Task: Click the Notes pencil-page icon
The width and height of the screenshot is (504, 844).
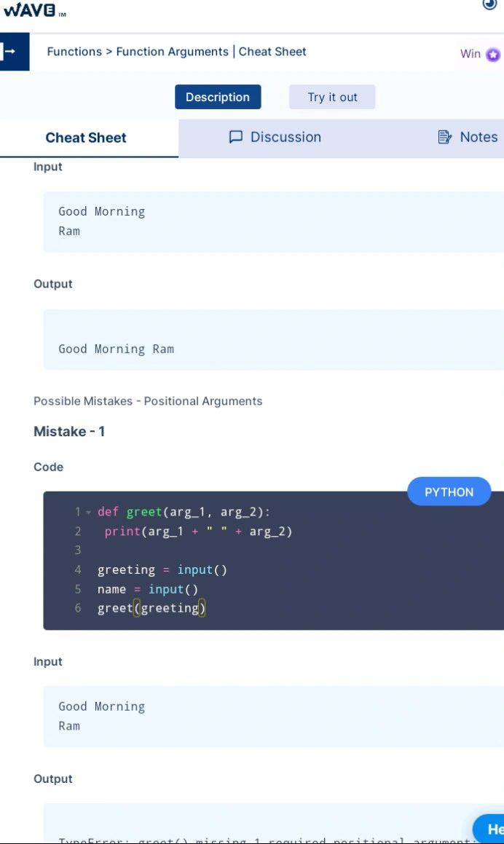Action: click(444, 137)
